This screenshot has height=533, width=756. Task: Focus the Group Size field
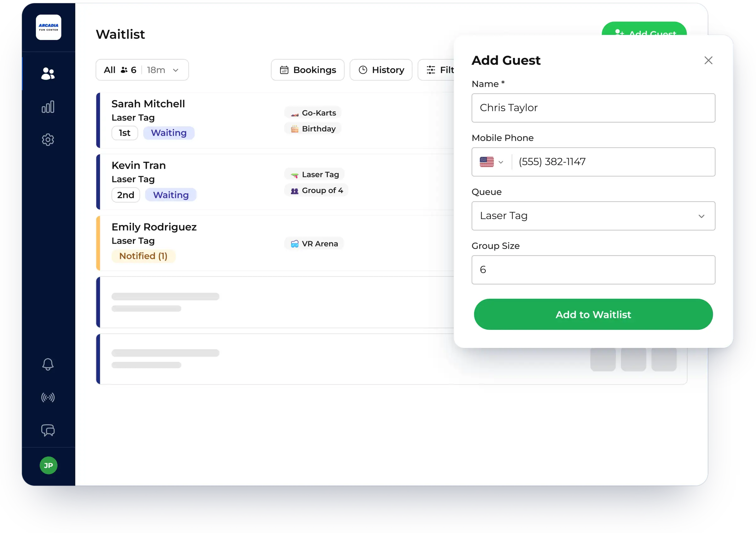tap(593, 270)
